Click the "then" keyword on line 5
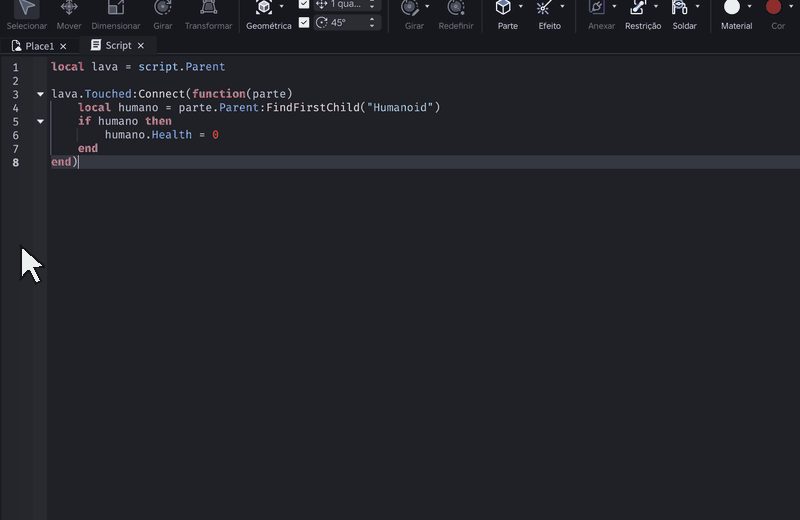 158,121
